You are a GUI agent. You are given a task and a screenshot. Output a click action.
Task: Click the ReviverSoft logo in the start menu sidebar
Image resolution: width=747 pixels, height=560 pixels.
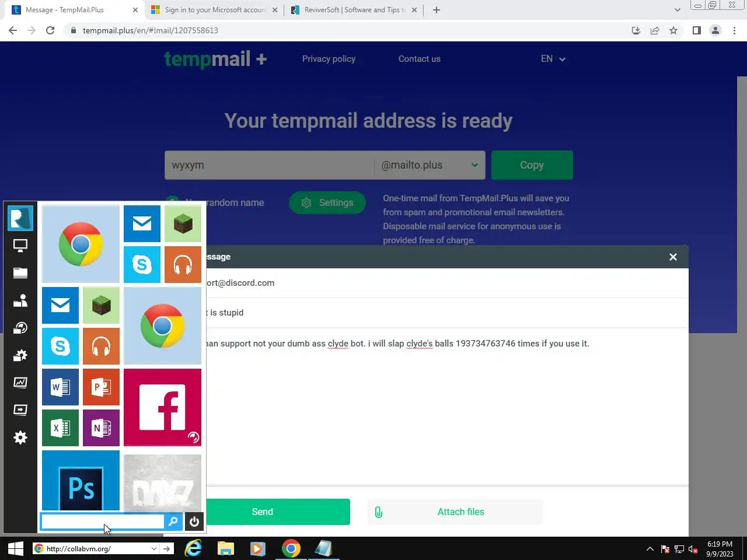click(x=20, y=218)
